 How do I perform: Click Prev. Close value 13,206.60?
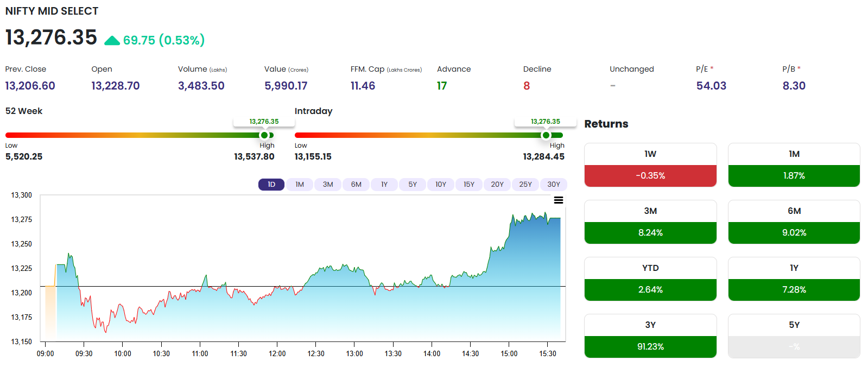coord(30,86)
